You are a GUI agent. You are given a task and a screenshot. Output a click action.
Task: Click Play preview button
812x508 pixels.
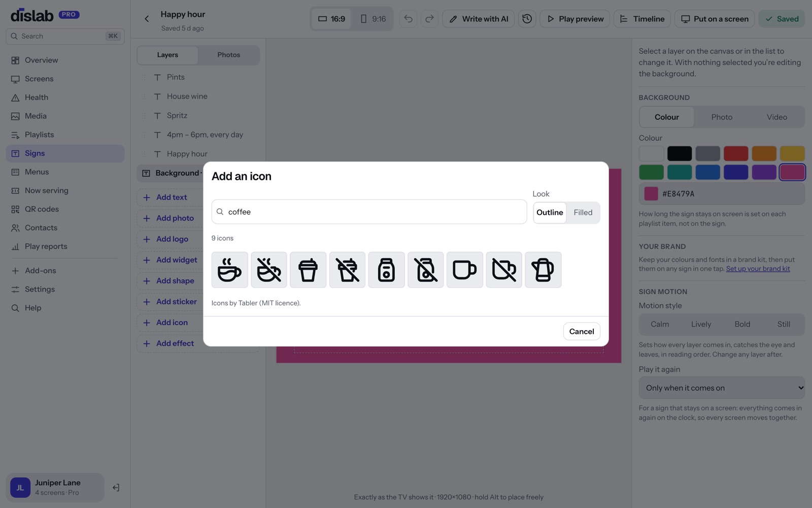click(575, 19)
